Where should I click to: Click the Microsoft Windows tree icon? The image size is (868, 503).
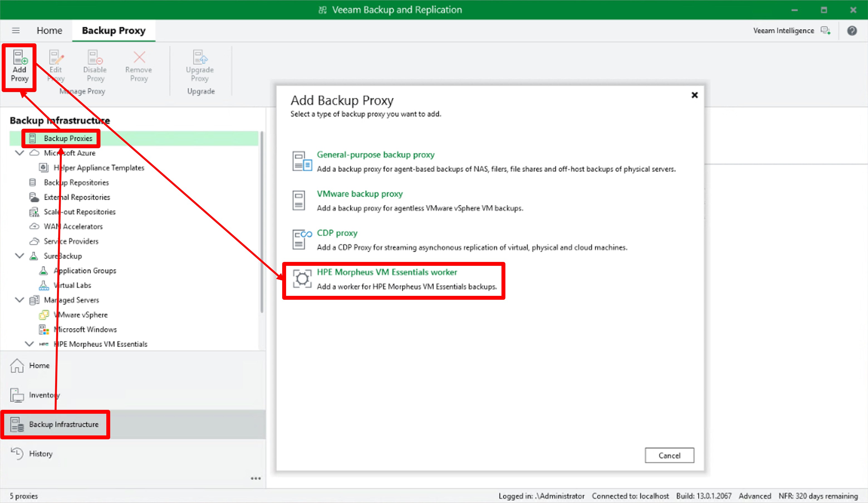(x=44, y=329)
